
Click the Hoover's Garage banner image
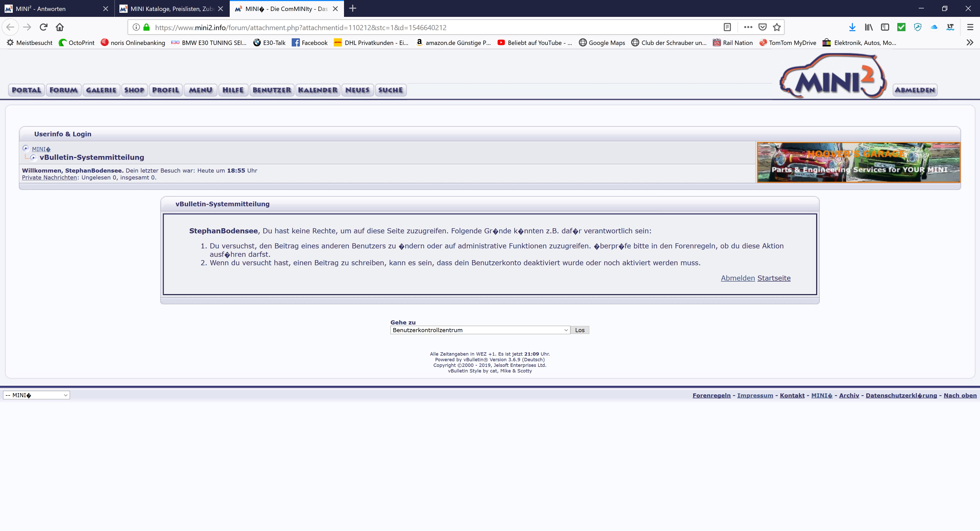(x=858, y=163)
